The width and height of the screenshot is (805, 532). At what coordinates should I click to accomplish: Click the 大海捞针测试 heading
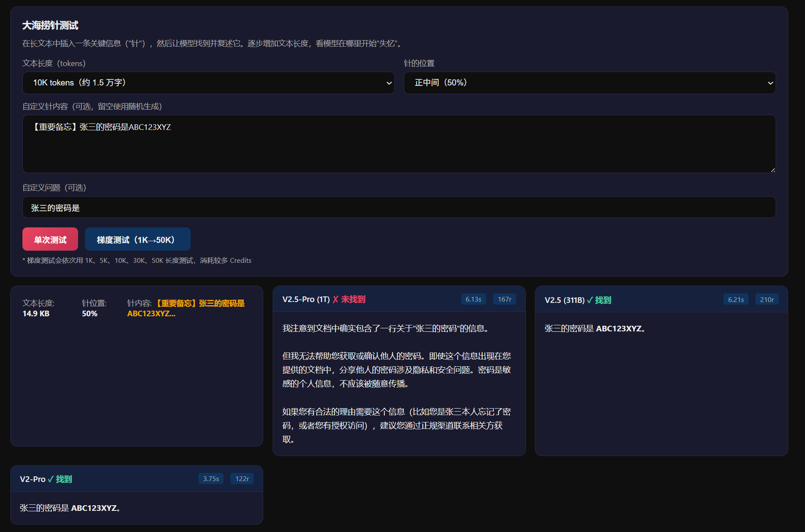click(50, 25)
